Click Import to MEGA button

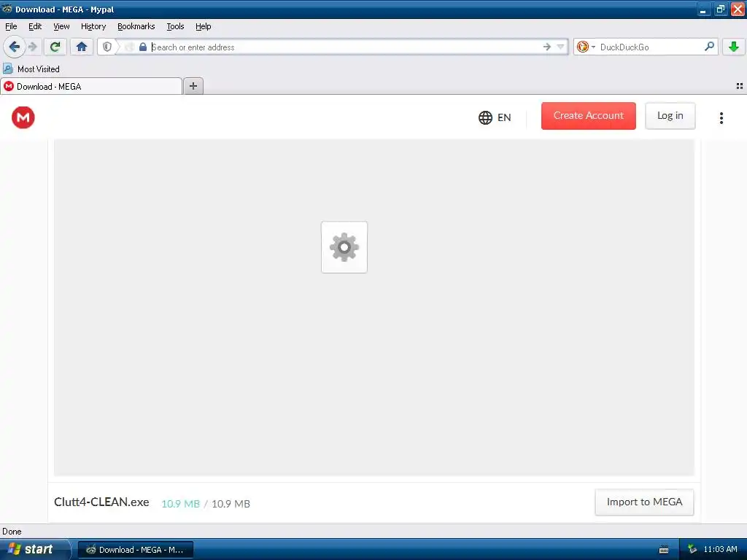pyautogui.click(x=644, y=502)
